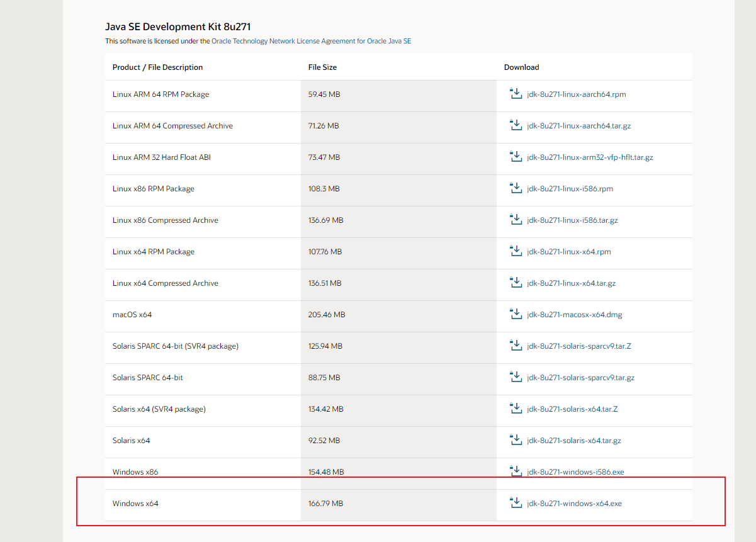Screen dimensions: 756x542
Task: Download jdk-8u271-linux-arm32-vfp-hflt.tar.gz link
Action: click(x=590, y=157)
